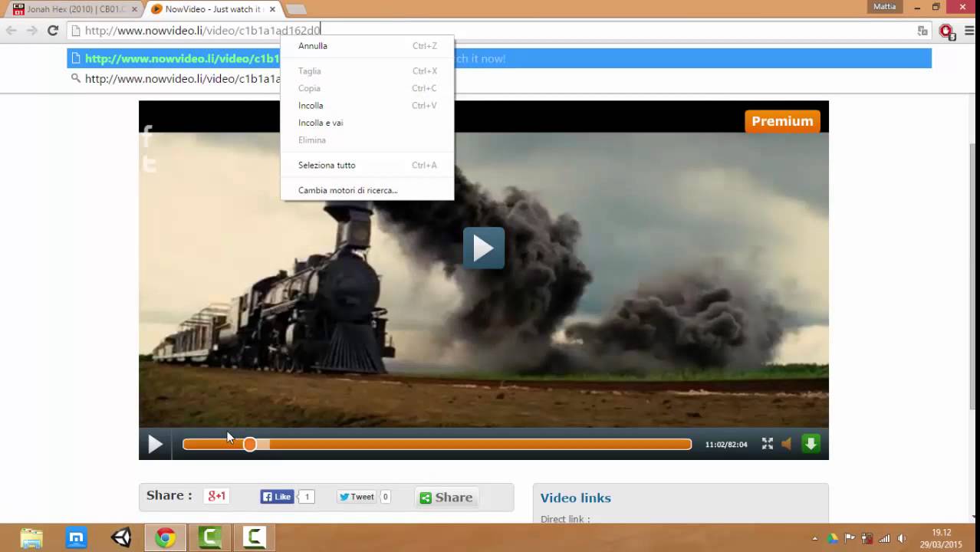The image size is (980, 552).
Task: Reload the page with the refresh icon
Action: tap(53, 31)
